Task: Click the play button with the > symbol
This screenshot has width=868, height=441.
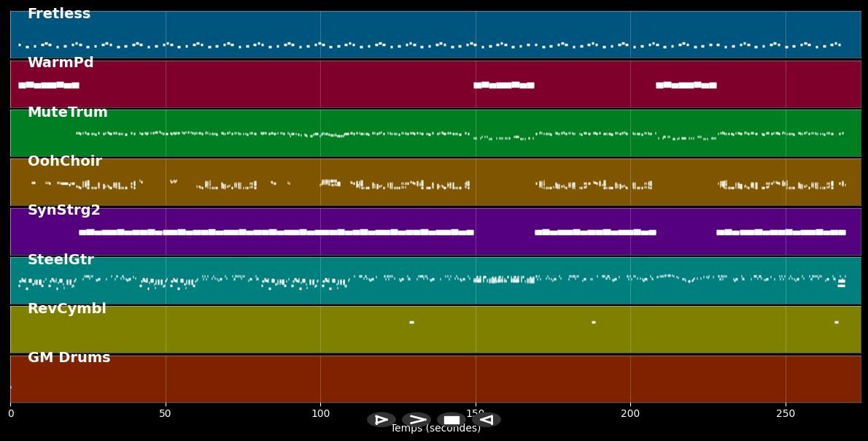Action: (x=416, y=420)
